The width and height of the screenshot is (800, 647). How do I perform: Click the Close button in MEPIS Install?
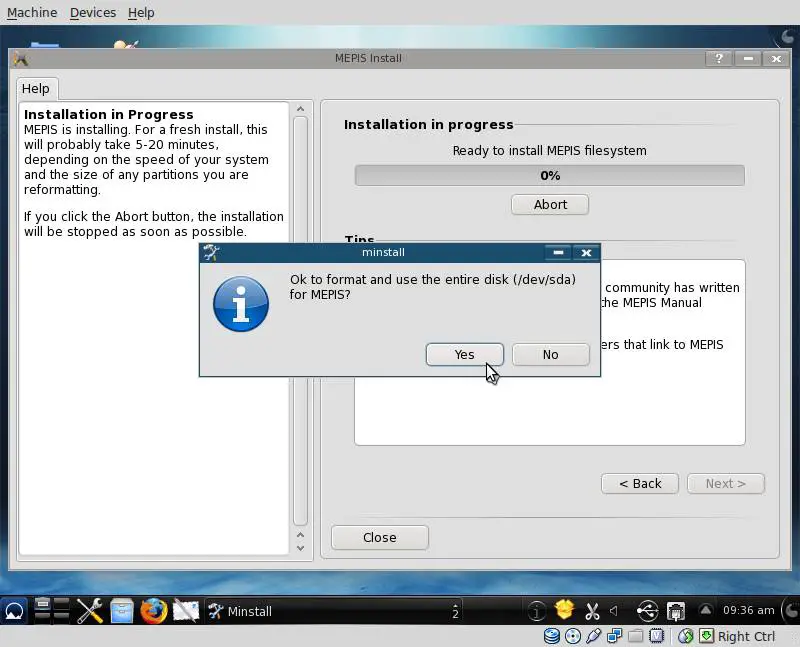tap(380, 537)
